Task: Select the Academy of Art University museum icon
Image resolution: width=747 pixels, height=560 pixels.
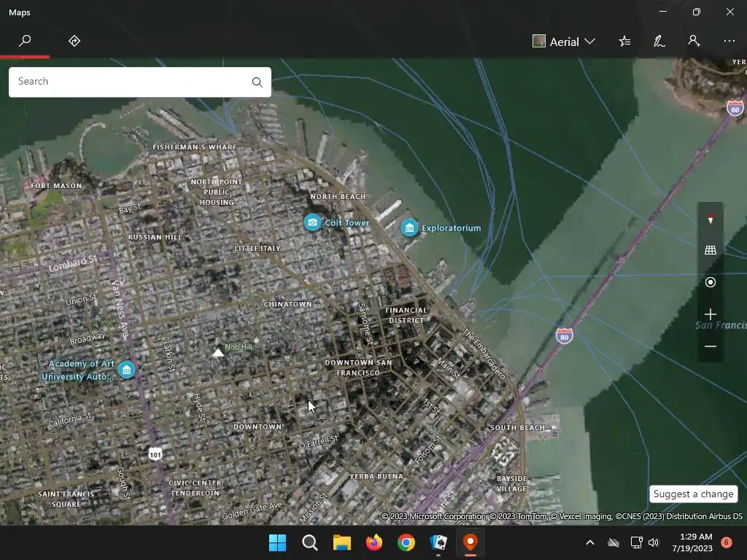Action: click(x=126, y=370)
